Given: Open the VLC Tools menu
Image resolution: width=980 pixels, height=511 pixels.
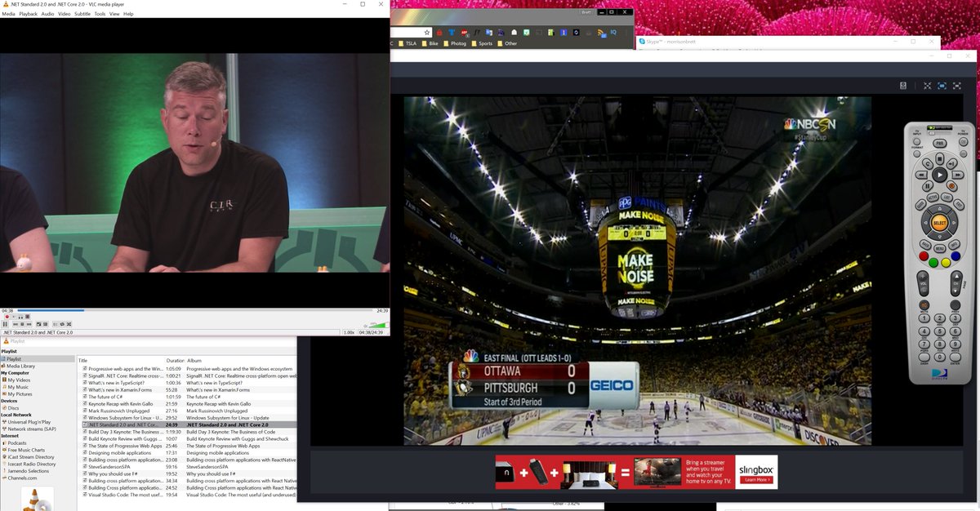Looking at the screenshot, I should click(x=100, y=14).
